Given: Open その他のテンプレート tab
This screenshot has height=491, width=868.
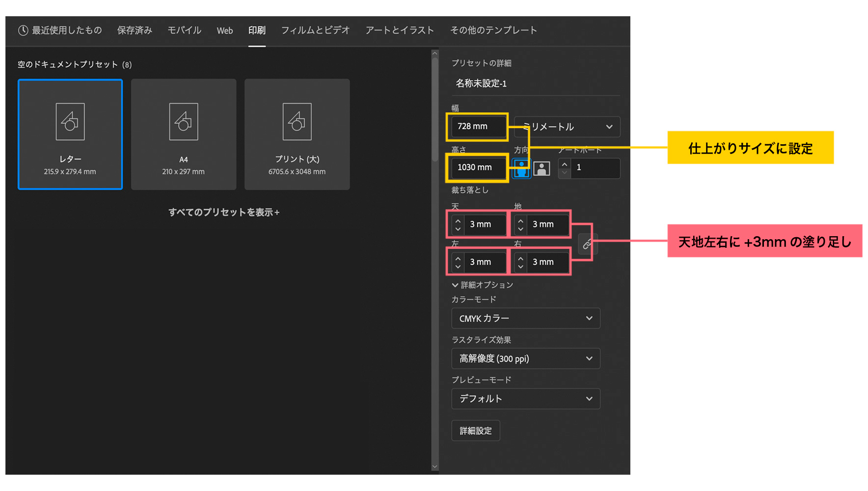Looking at the screenshot, I should [x=493, y=30].
